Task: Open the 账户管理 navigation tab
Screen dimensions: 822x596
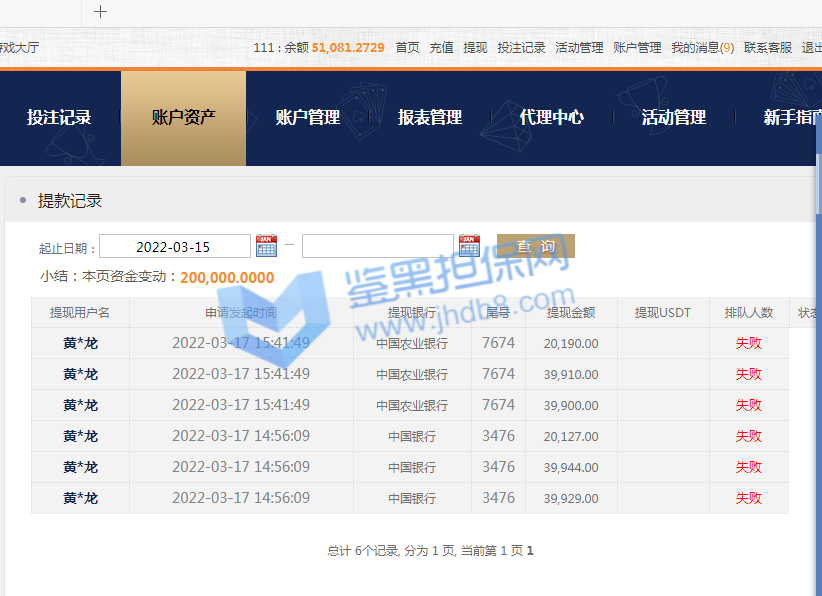Action: pyautogui.click(x=307, y=118)
